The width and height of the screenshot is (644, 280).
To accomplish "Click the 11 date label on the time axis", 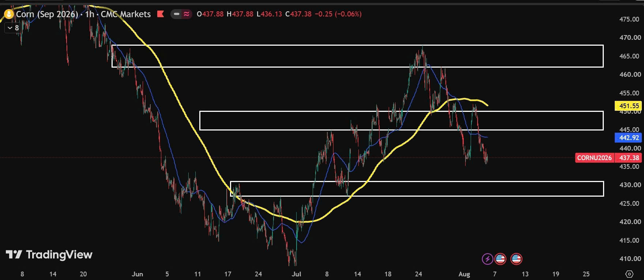I will (x=197, y=274).
